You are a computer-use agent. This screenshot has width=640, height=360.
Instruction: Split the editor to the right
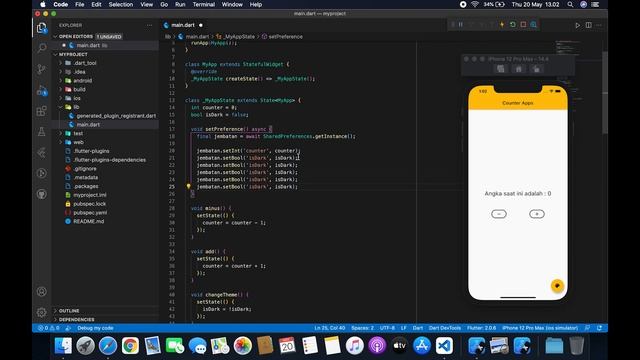589,25
